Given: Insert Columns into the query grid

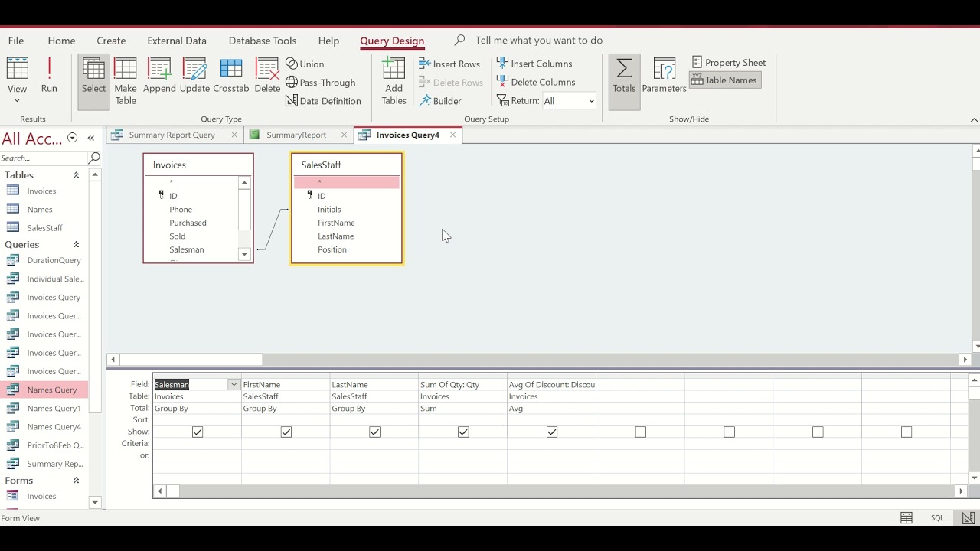Looking at the screenshot, I should 534,64.
